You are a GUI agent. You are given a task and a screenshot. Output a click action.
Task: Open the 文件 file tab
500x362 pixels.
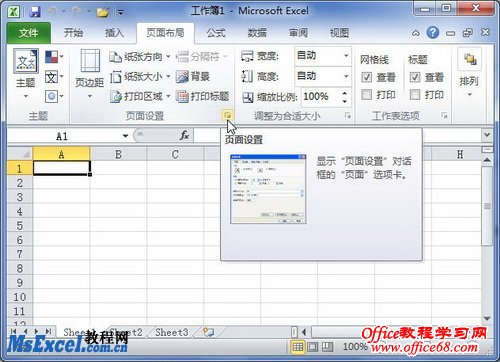click(29, 33)
